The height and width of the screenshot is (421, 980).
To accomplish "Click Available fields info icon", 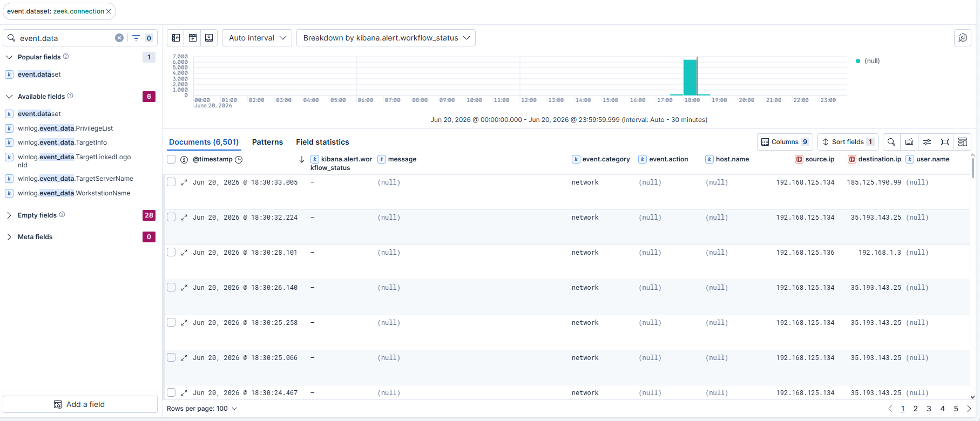I will tap(70, 96).
